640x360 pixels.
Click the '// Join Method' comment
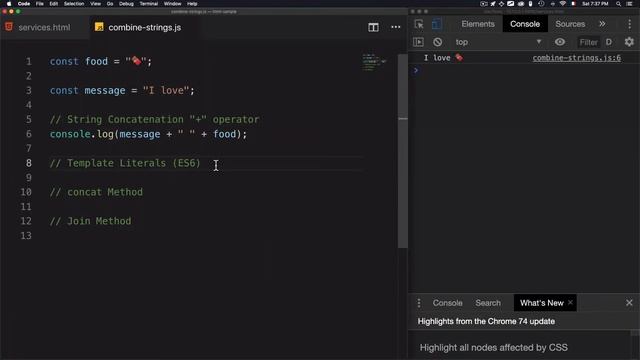(x=90, y=221)
